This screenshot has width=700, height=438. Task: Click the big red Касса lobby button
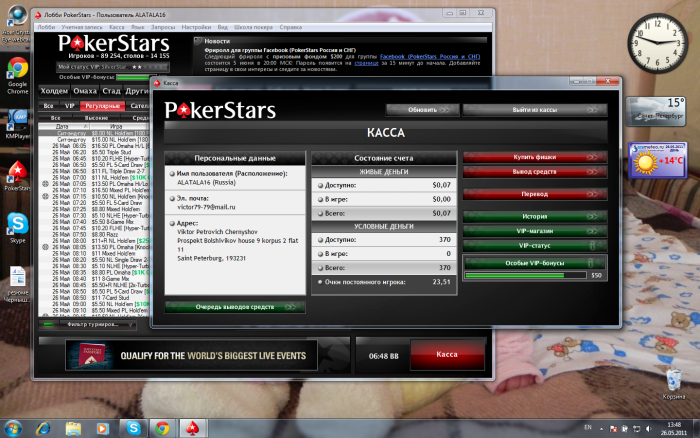[447, 355]
